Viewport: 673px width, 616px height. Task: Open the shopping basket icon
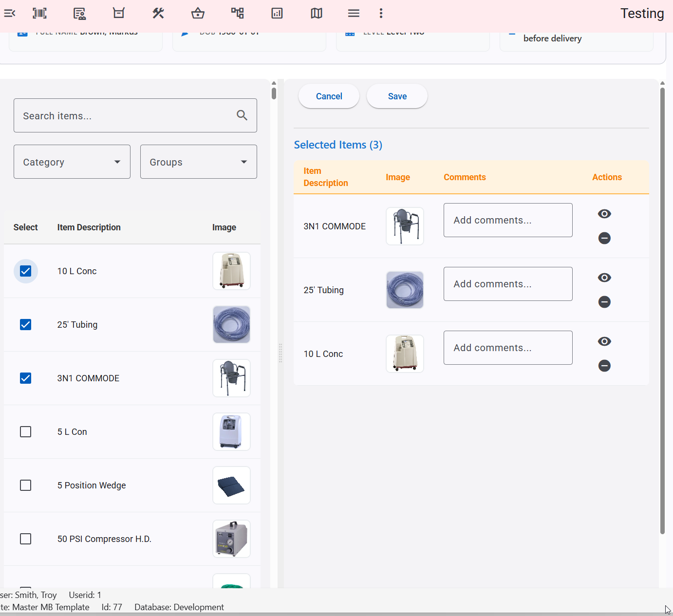[198, 13]
